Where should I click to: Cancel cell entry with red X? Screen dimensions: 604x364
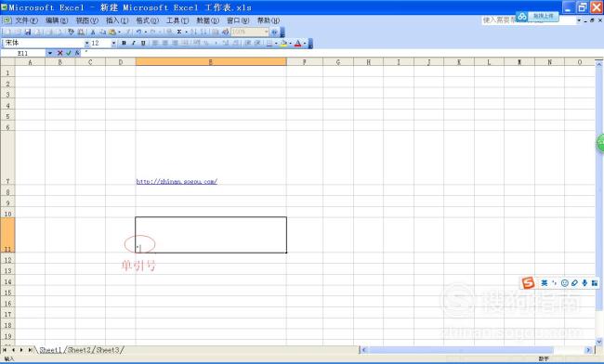coord(59,53)
